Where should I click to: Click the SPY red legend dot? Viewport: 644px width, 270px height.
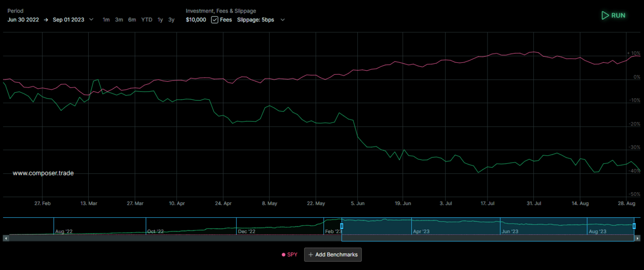pos(284,255)
